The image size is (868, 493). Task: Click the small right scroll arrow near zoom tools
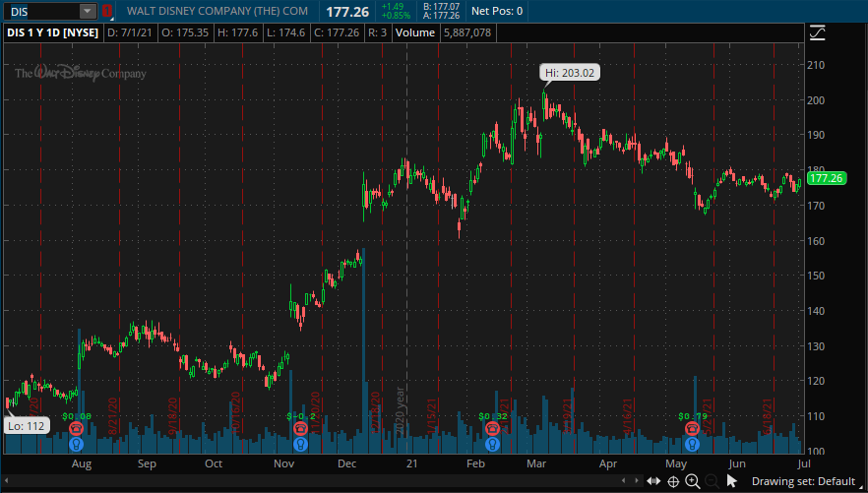[x=637, y=481]
